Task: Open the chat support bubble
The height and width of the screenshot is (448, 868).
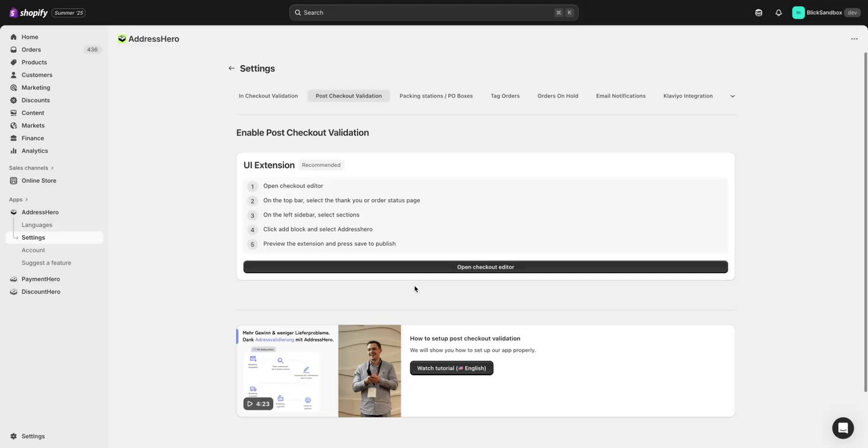Action: tap(843, 428)
